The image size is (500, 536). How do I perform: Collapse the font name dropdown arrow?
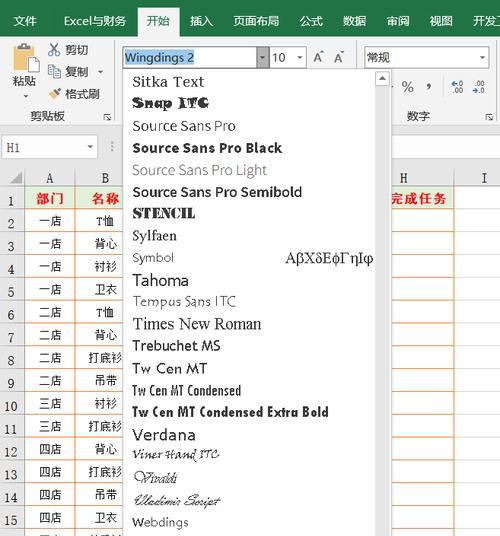(x=262, y=57)
